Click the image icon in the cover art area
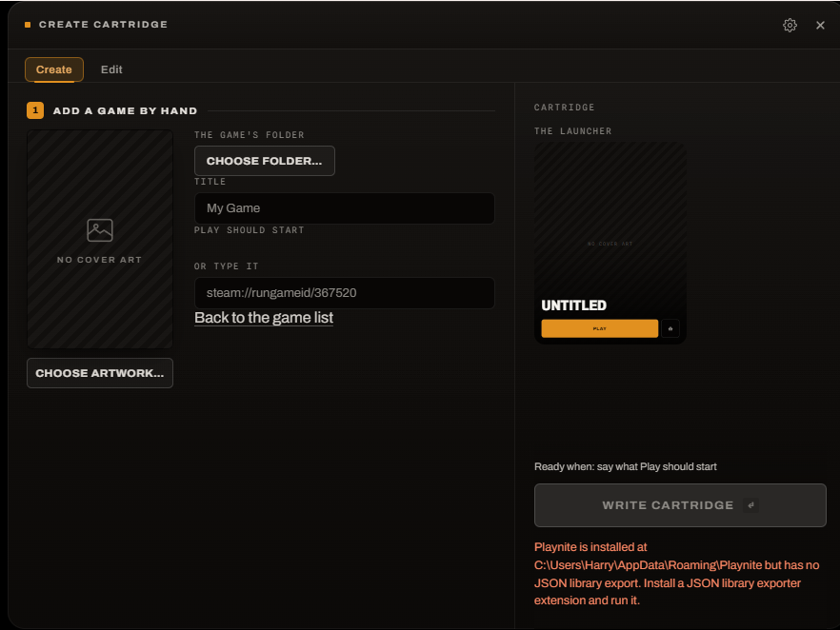The image size is (840, 630). pos(100,230)
